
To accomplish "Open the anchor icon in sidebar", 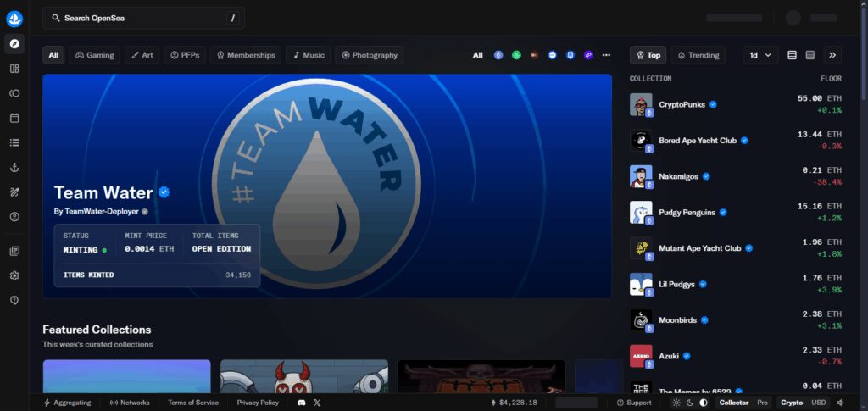I will [x=14, y=168].
